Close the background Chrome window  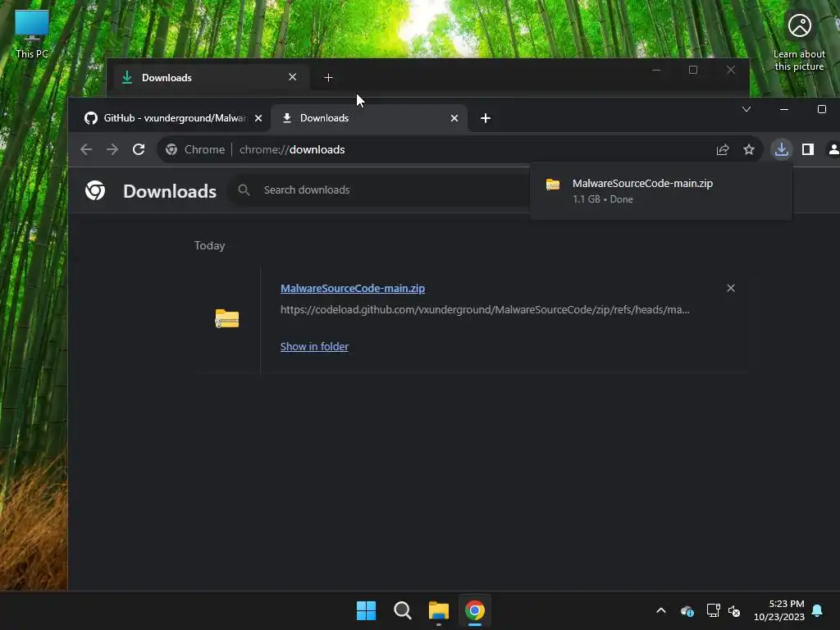tap(731, 71)
